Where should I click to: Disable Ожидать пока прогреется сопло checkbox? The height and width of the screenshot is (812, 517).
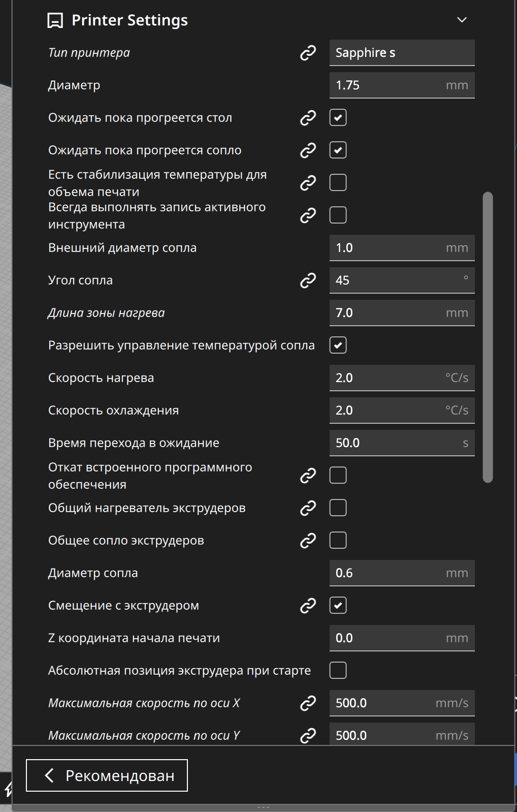tap(338, 150)
